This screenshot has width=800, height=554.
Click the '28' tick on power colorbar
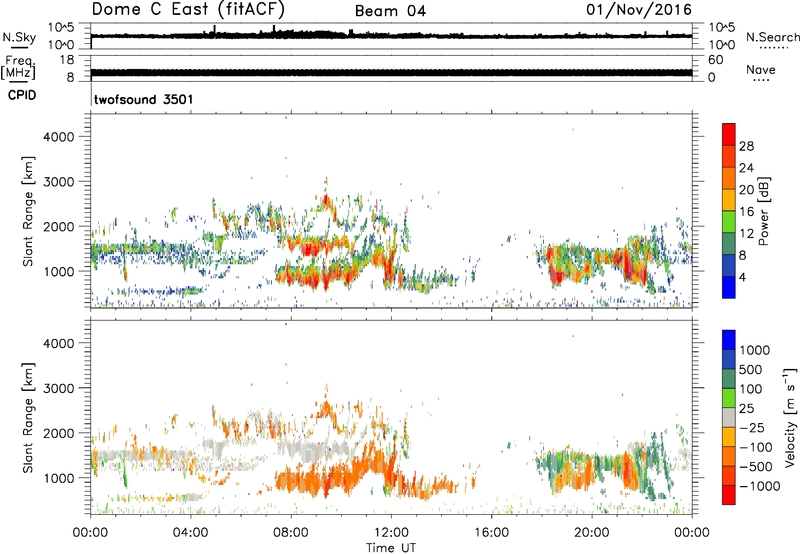tap(746, 146)
